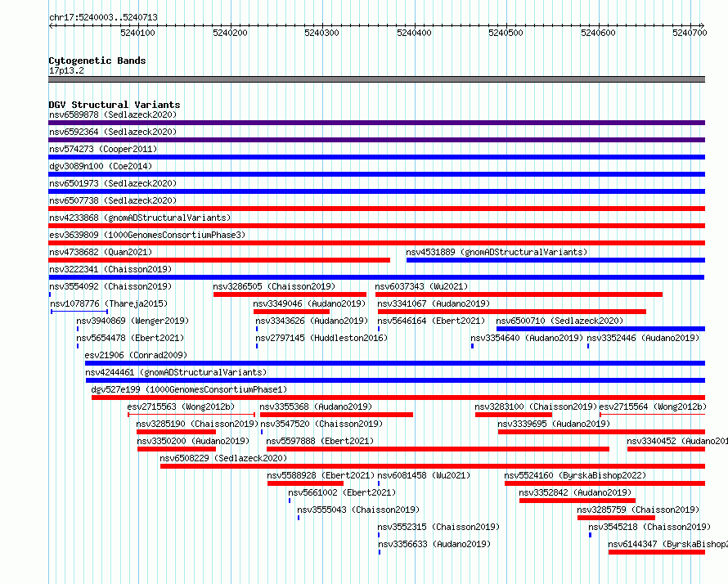
Task: Click the gray 17p13.2 band bar
Action: pyautogui.click(x=376, y=79)
